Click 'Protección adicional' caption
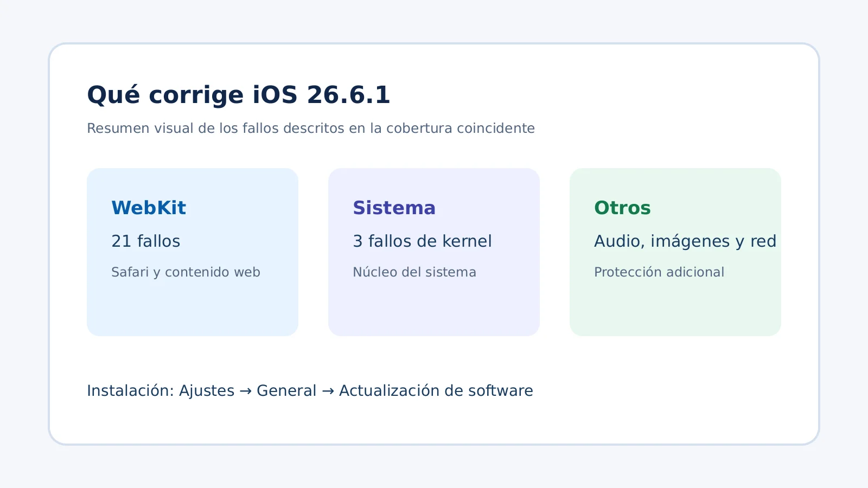 (659, 272)
